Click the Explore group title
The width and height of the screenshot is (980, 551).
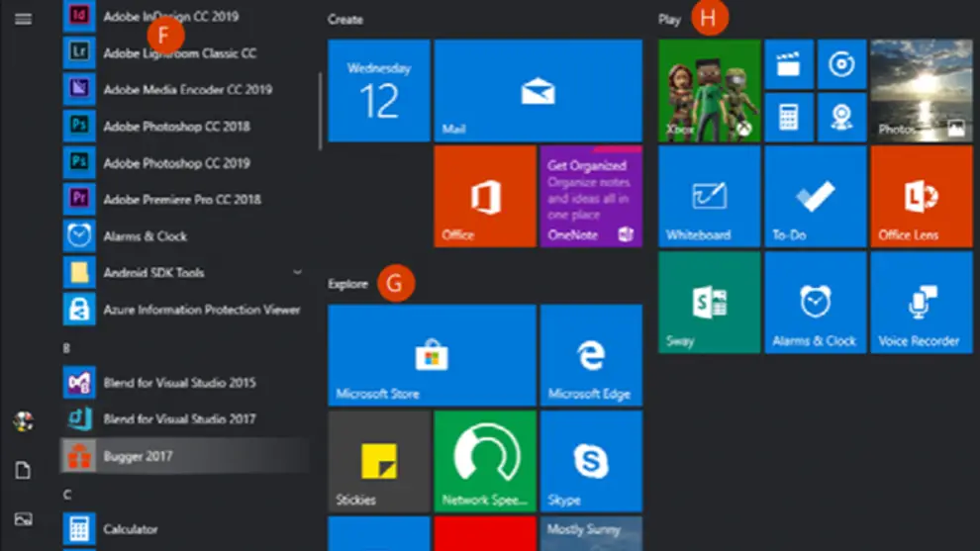click(347, 284)
